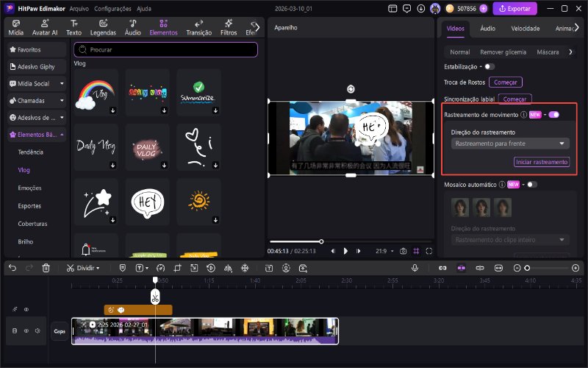The image size is (588, 368).
Task: Open the Mídia panel
Action: pos(15,28)
